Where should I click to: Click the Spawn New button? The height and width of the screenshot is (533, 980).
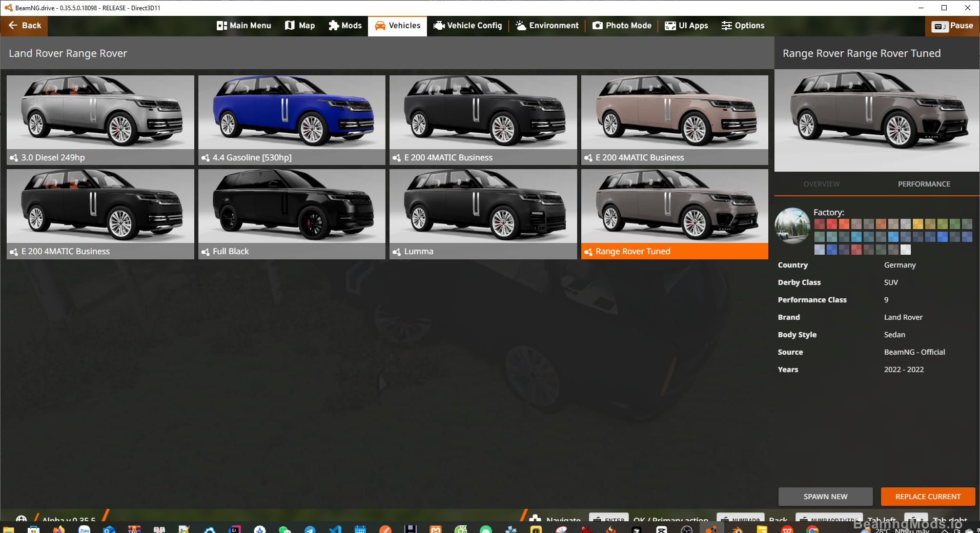click(825, 497)
